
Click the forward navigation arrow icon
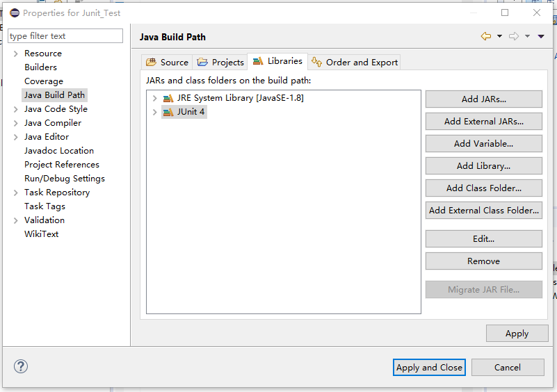tap(514, 37)
